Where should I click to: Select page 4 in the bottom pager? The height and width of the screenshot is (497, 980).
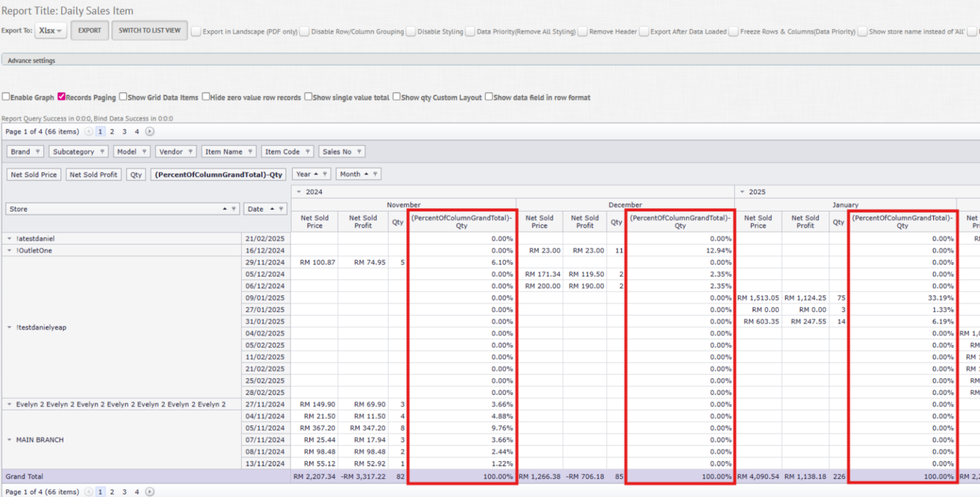[137, 491]
